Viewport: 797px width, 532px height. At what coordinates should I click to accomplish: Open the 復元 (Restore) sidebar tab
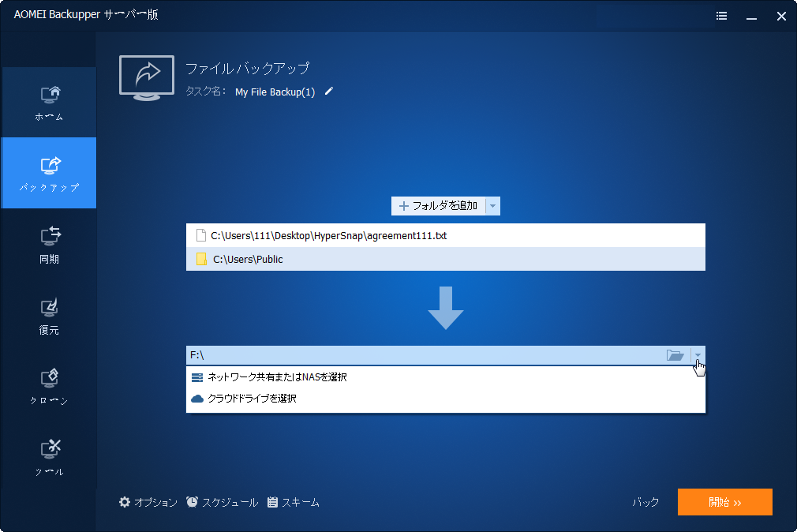point(49,316)
